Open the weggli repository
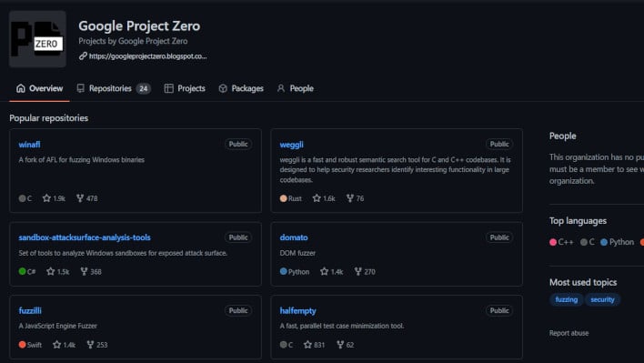This screenshot has width=644, height=363. click(292, 145)
